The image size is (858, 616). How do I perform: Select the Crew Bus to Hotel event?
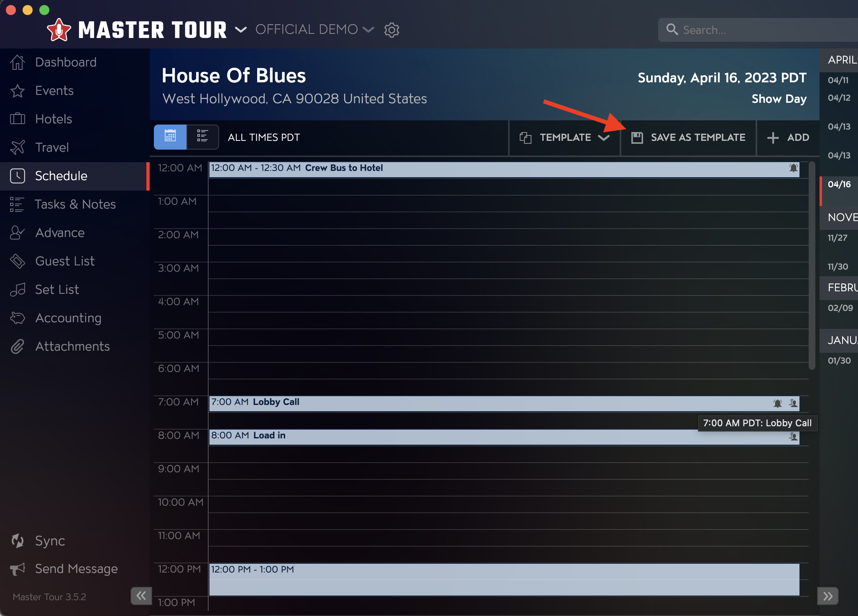pyautogui.click(x=504, y=169)
